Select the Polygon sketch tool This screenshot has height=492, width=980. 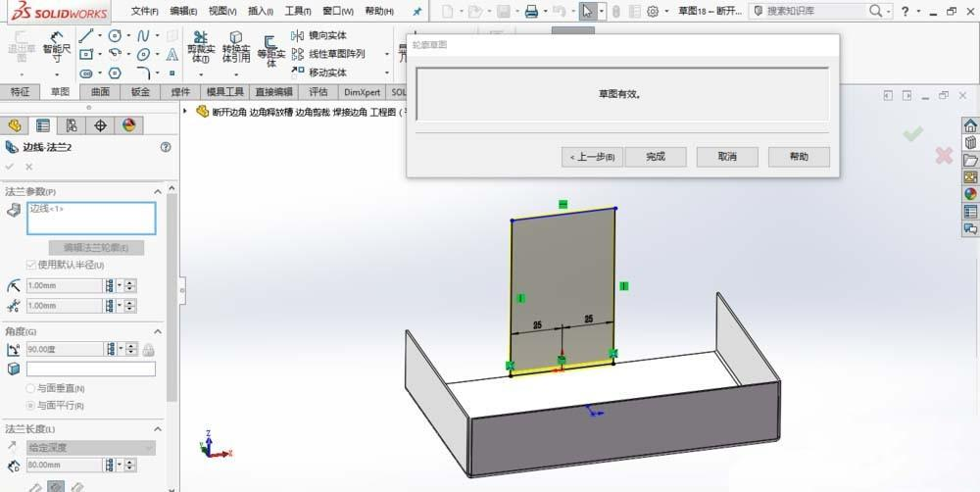point(115,74)
